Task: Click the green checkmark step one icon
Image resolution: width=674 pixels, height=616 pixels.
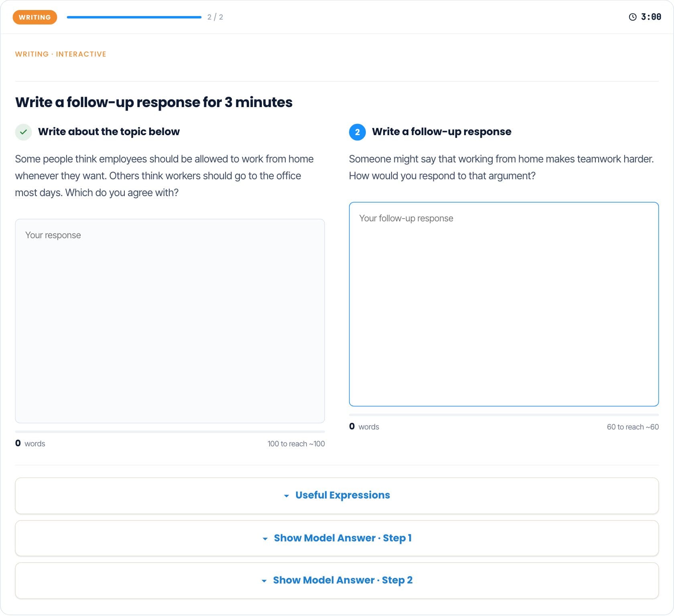Action: click(x=24, y=132)
